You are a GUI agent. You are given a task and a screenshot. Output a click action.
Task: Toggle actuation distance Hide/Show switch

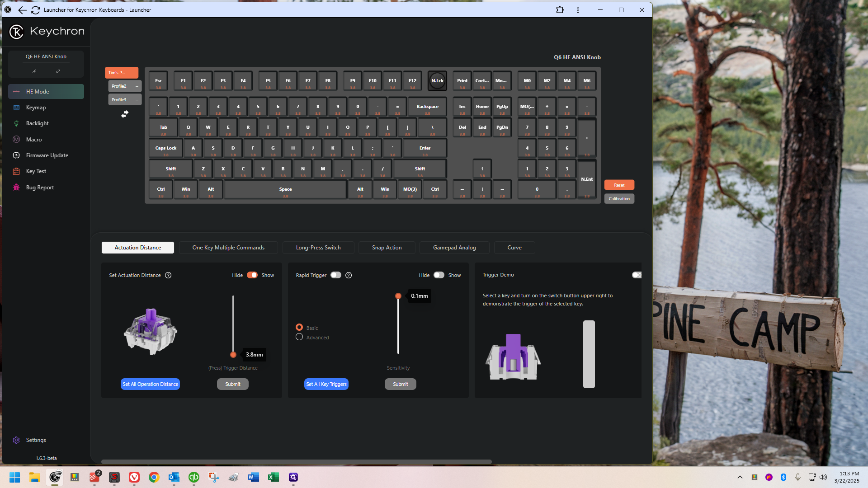252,275
